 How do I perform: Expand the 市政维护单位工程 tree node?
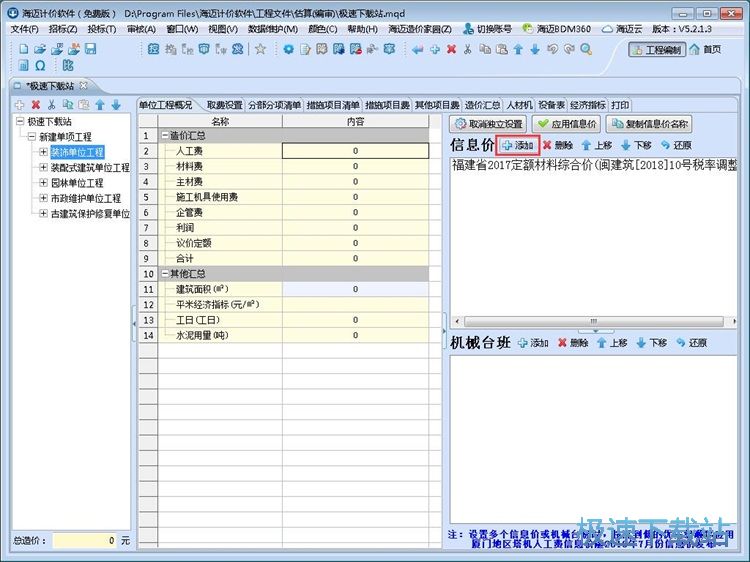coord(43,198)
